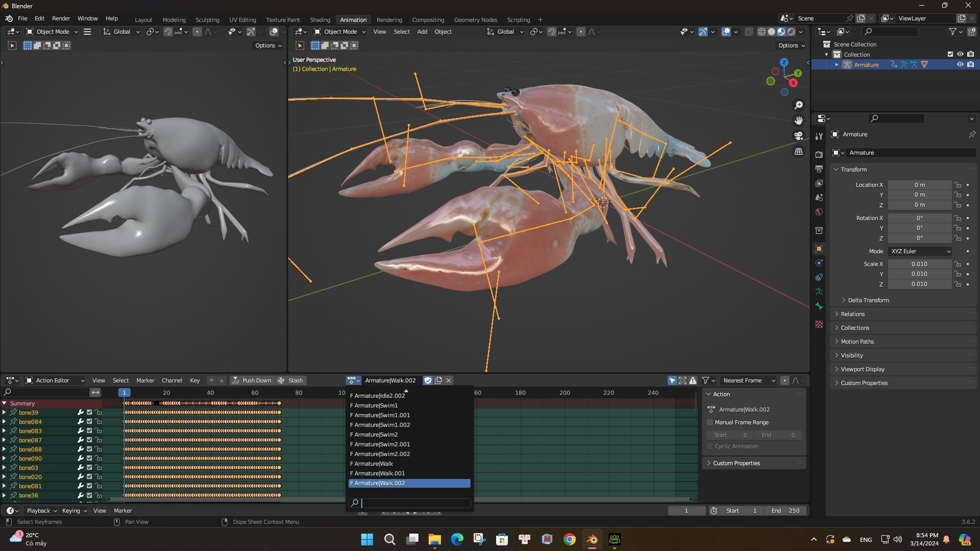Open the World properties tab
The image size is (980, 551).
[x=819, y=211]
